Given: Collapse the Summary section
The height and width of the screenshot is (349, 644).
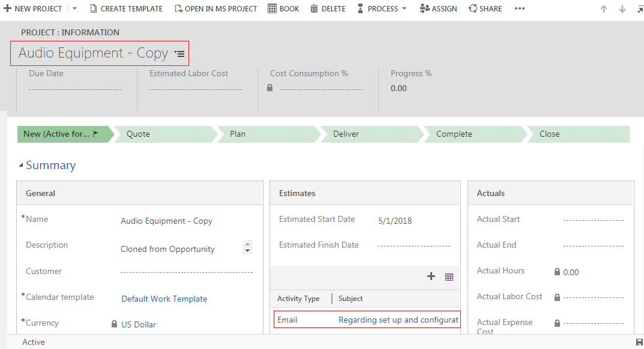Looking at the screenshot, I should (21, 165).
